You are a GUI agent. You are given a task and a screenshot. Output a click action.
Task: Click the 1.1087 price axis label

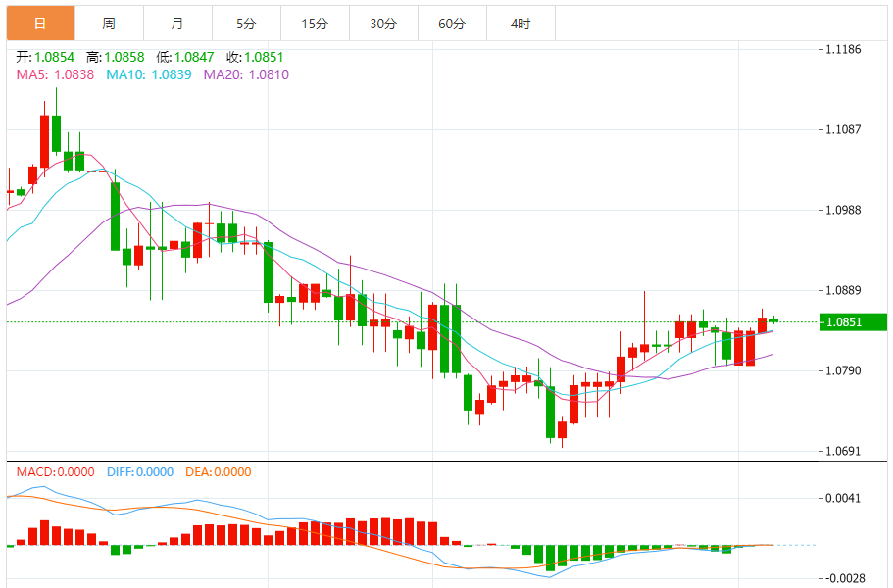tap(843, 129)
